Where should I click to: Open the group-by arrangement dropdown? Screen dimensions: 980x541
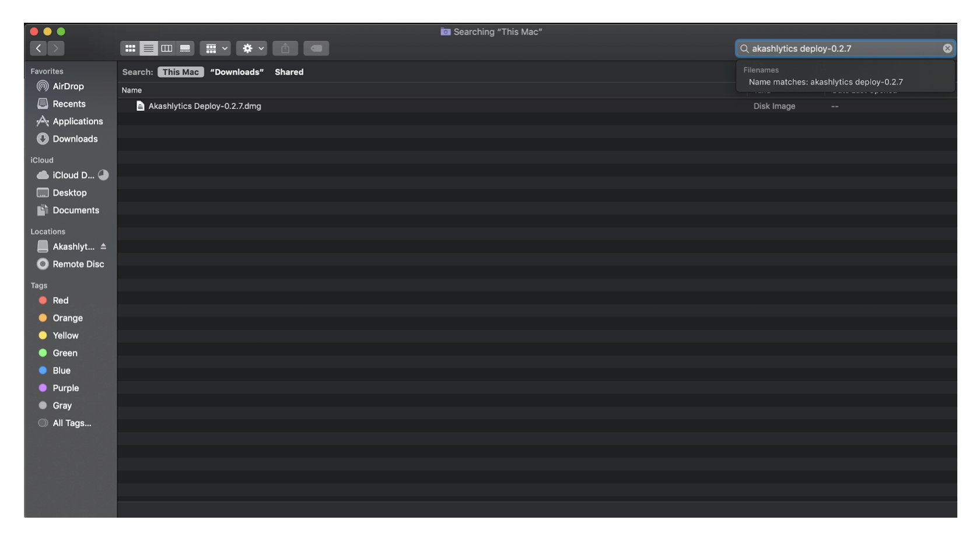pos(216,48)
